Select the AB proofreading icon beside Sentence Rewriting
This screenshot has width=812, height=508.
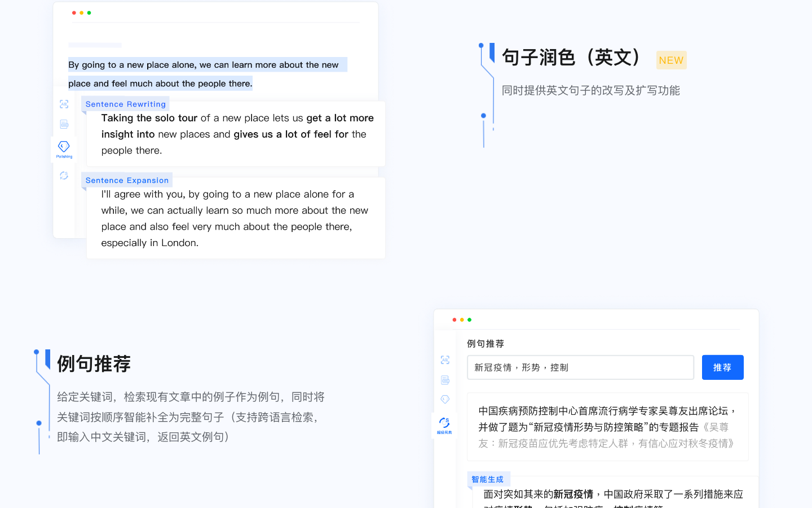pyautogui.click(x=64, y=104)
